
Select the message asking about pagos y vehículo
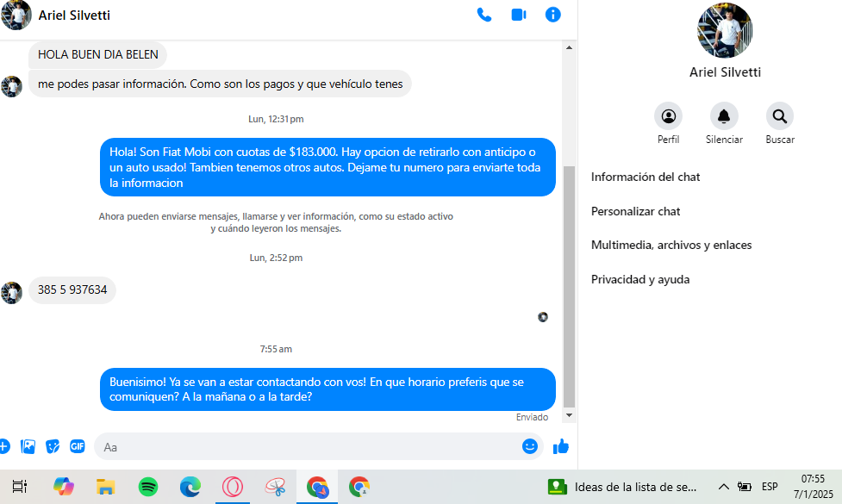pyautogui.click(x=220, y=84)
